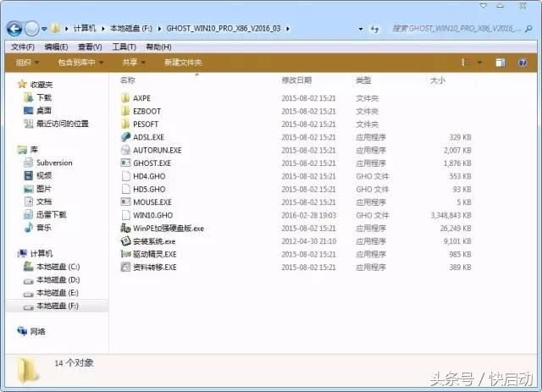Select the 驱动精灵.EXE icon
The image size is (542, 392).
pos(125,254)
